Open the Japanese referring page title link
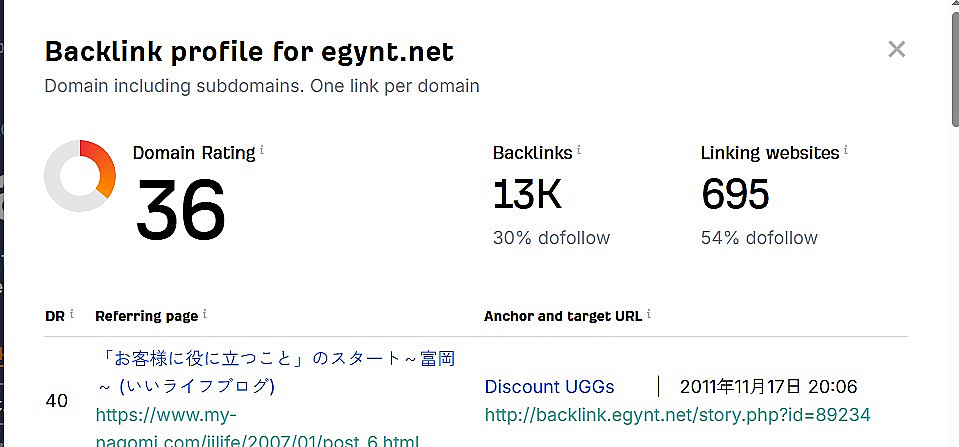959x447 pixels. [275, 358]
